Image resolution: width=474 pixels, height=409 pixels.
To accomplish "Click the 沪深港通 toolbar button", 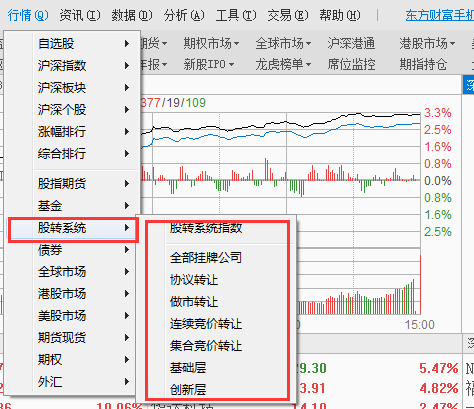I will coord(351,43).
